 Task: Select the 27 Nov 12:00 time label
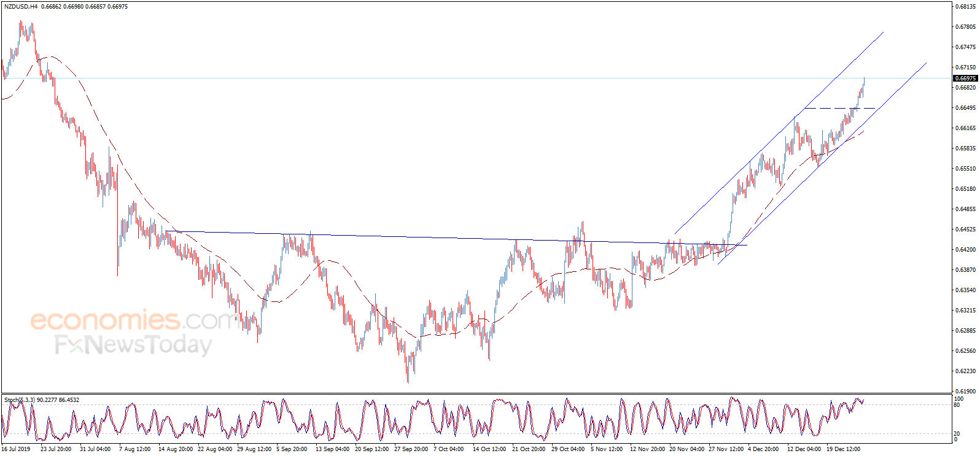[x=726, y=449]
